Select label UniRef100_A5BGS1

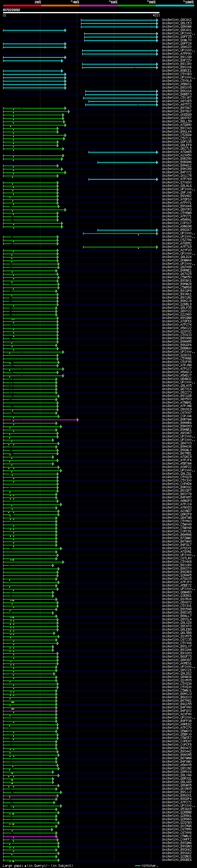pos(177,84)
